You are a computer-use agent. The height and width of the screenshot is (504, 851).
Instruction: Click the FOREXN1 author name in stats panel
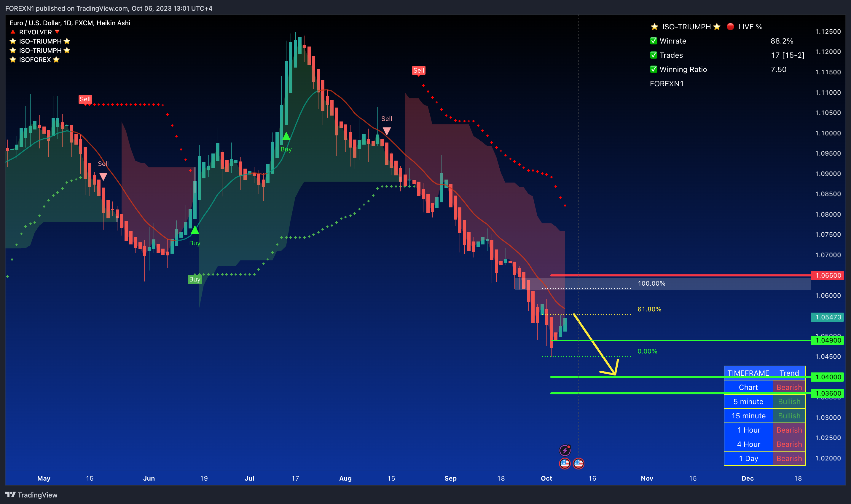(x=667, y=84)
